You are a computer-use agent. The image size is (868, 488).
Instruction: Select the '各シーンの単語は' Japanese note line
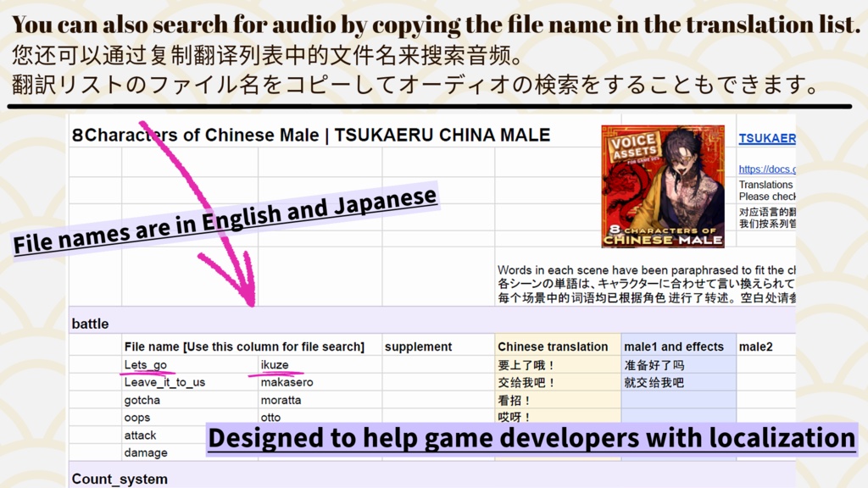point(646,283)
